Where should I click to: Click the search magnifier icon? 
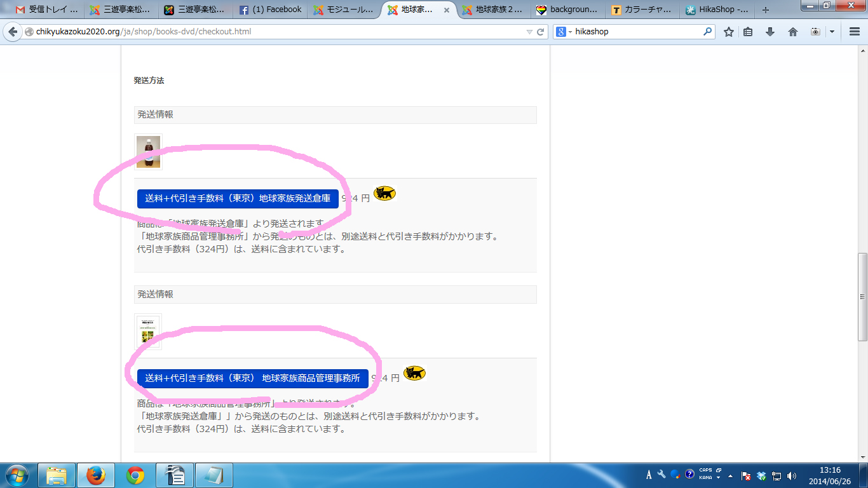708,31
